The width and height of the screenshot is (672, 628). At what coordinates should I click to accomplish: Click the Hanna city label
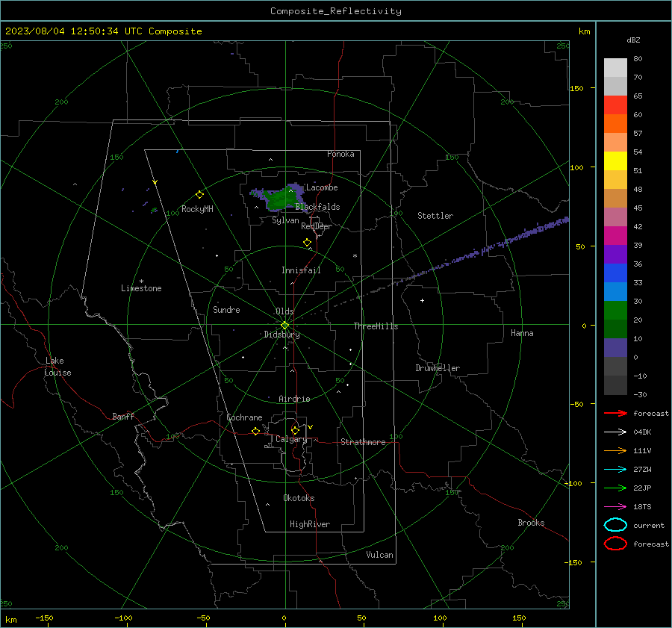(522, 333)
